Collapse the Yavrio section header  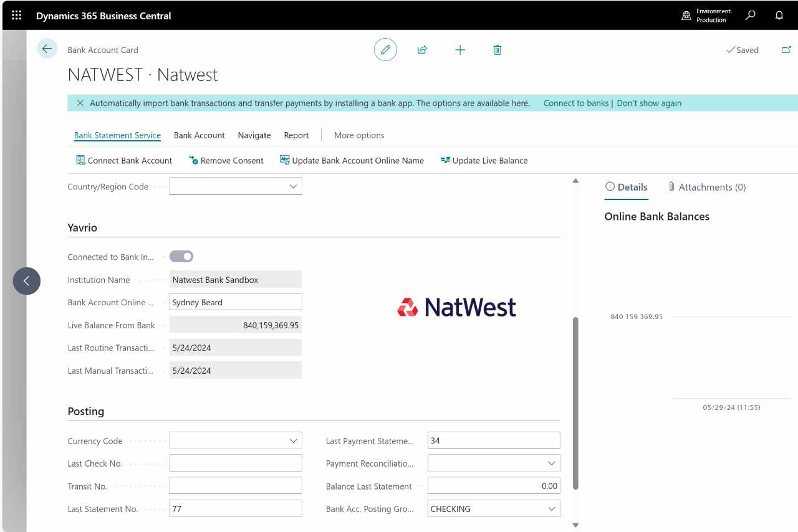pyautogui.click(x=82, y=228)
